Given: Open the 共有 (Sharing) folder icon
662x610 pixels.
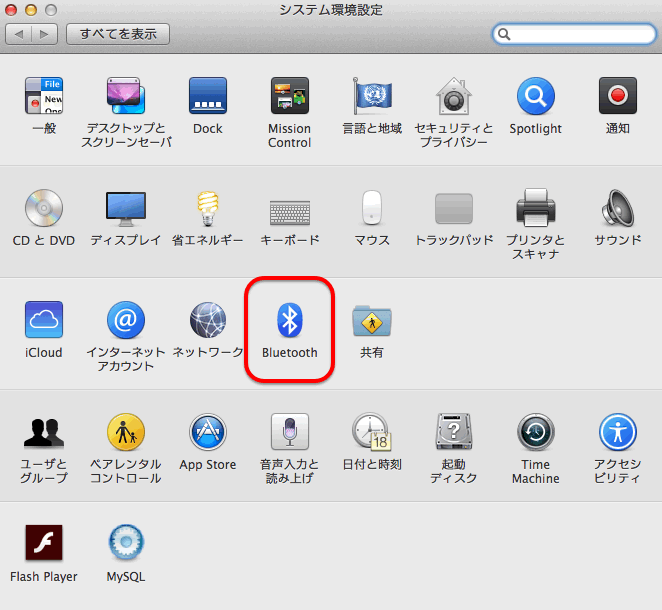Looking at the screenshot, I should [371, 321].
